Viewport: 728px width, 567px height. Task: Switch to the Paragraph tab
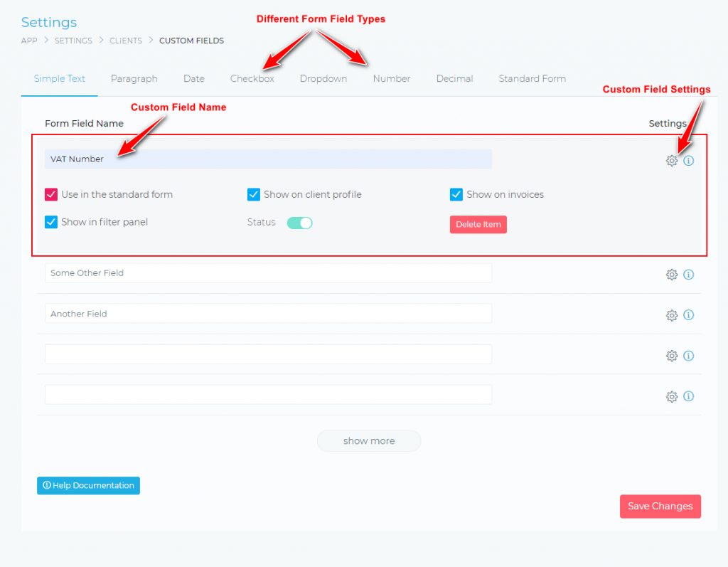point(134,78)
